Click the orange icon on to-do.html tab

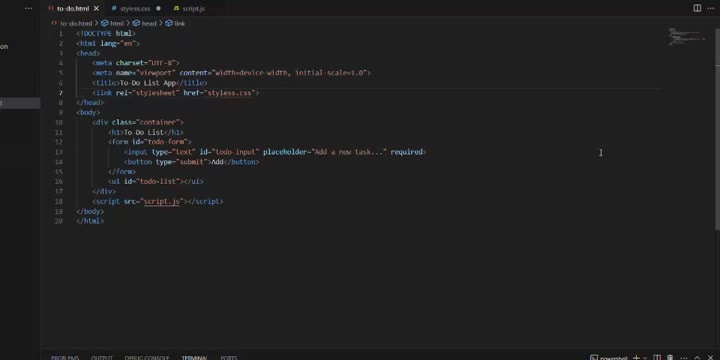point(51,8)
